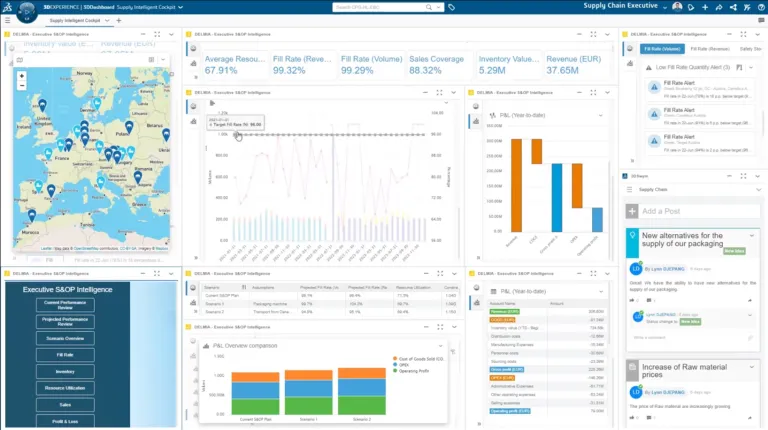The image size is (768, 430).
Task: Open the Inventory button
Action: pyautogui.click(x=65, y=372)
